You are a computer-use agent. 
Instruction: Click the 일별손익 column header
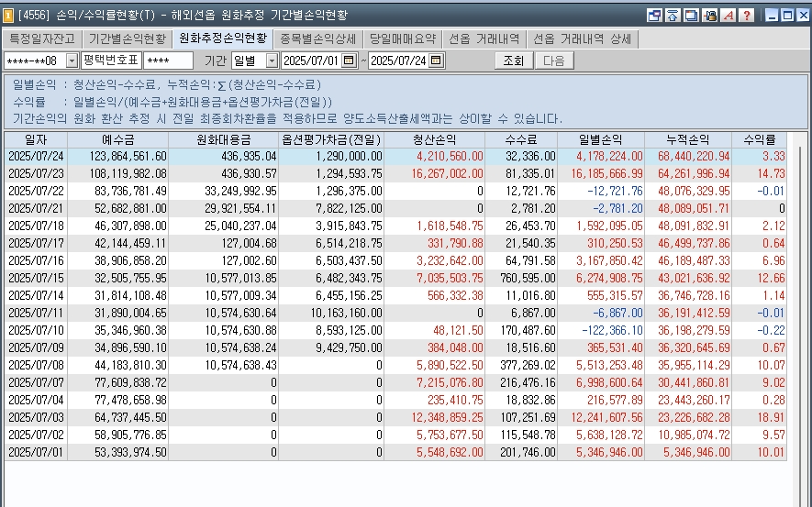pyautogui.click(x=601, y=139)
